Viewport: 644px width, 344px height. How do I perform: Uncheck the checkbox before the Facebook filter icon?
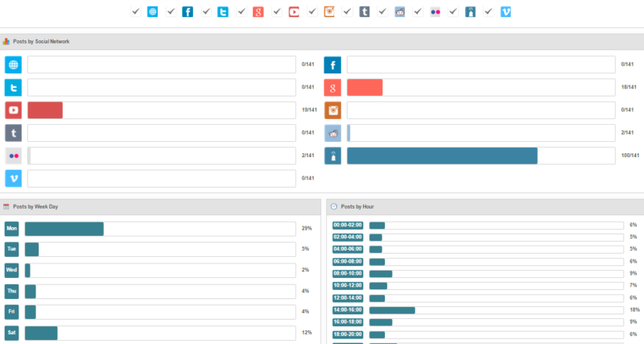[x=171, y=12]
